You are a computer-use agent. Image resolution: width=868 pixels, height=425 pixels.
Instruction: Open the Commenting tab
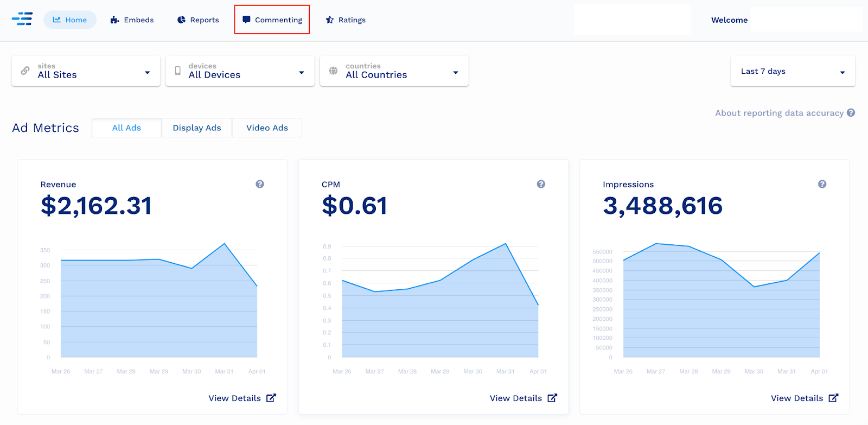pos(272,20)
